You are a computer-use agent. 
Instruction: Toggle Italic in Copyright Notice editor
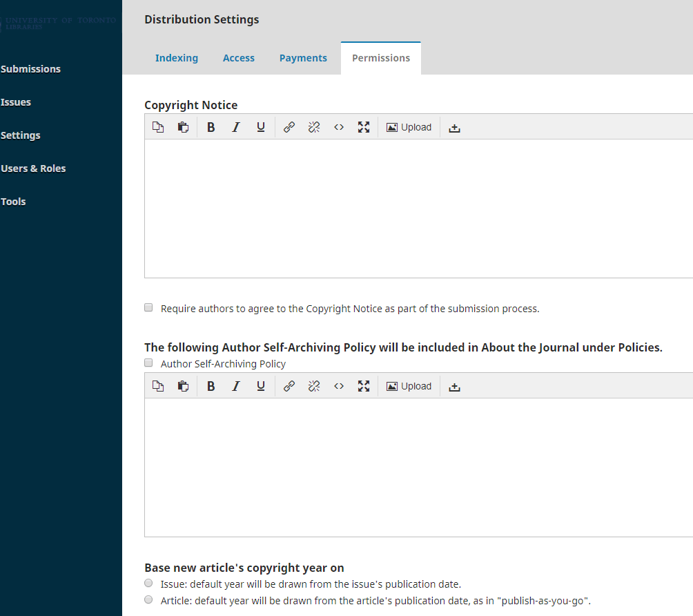click(236, 127)
